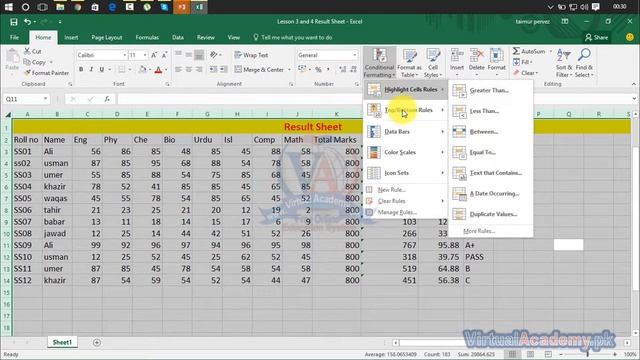
Task: Toggle Align Left for cells
Action: (178, 69)
